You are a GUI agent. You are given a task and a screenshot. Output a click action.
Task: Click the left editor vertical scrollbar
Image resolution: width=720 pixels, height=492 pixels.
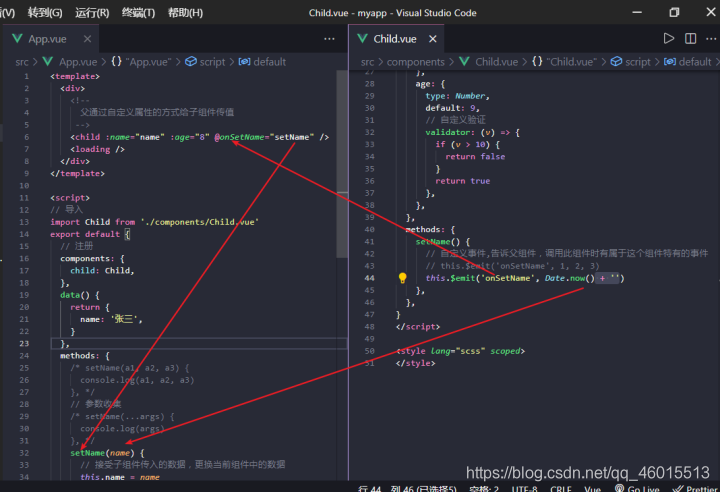click(x=342, y=164)
